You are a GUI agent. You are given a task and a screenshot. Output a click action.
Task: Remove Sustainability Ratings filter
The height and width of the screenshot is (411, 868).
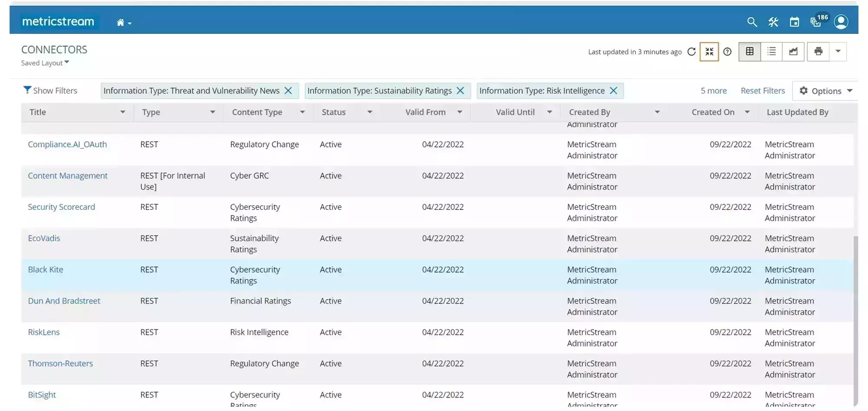(460, 91)
